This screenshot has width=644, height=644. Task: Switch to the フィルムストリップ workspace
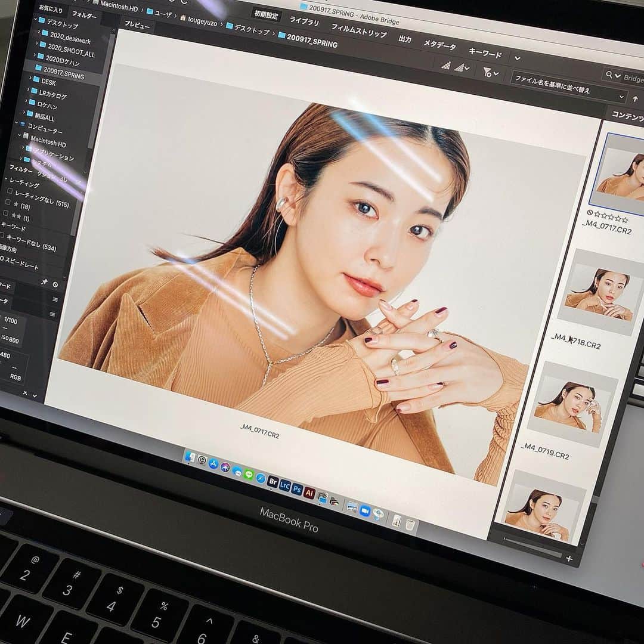click(x=359, y=31)
